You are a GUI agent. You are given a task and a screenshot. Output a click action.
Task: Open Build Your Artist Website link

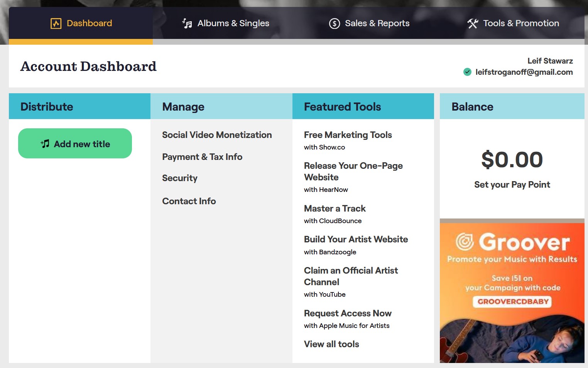pos(356,239)
